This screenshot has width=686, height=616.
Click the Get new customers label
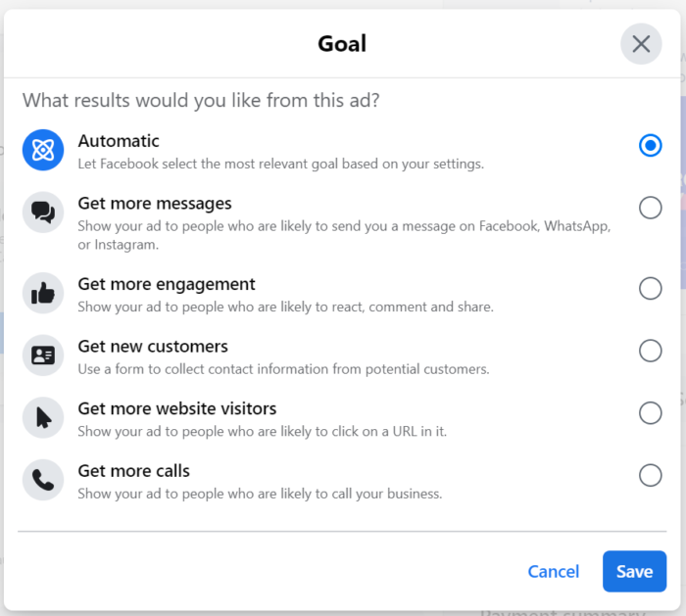153,347
